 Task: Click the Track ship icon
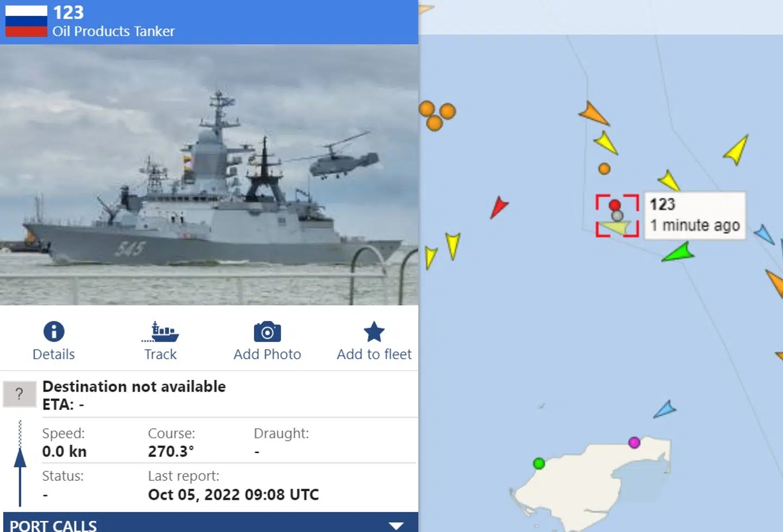160,331
